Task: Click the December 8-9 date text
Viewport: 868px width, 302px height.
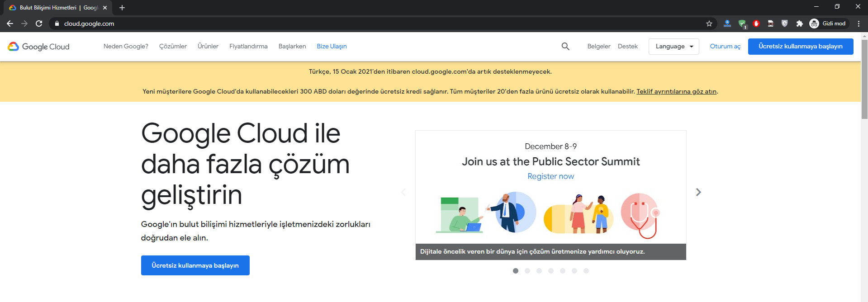Action: 550,146
